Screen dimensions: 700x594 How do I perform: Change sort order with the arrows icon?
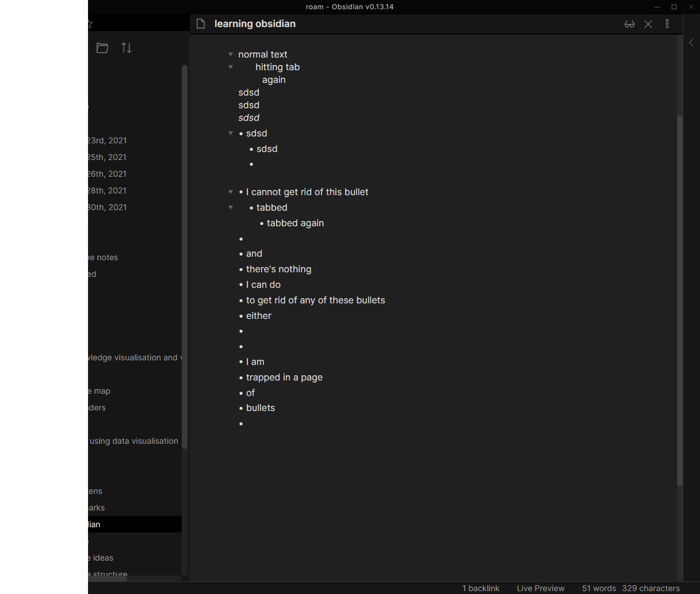click(127, 48)
